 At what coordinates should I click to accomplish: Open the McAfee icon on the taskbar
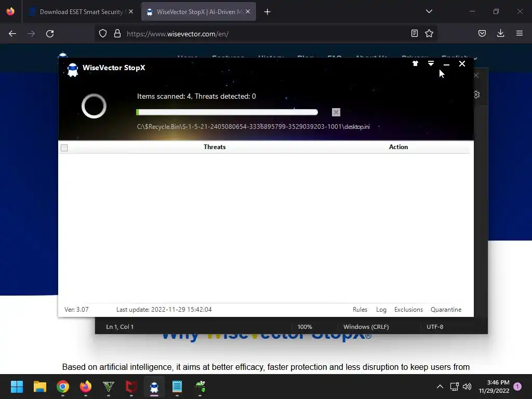click(x=131, y=387)
